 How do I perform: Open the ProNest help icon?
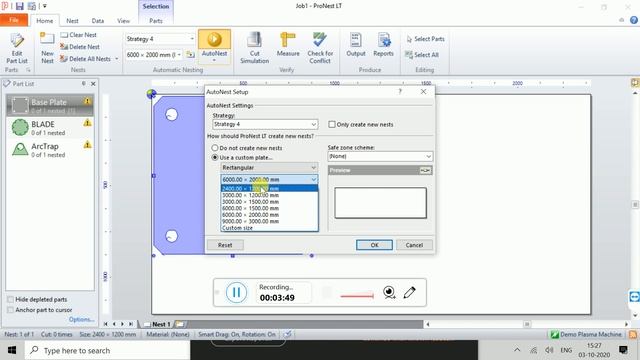(634, 20)
